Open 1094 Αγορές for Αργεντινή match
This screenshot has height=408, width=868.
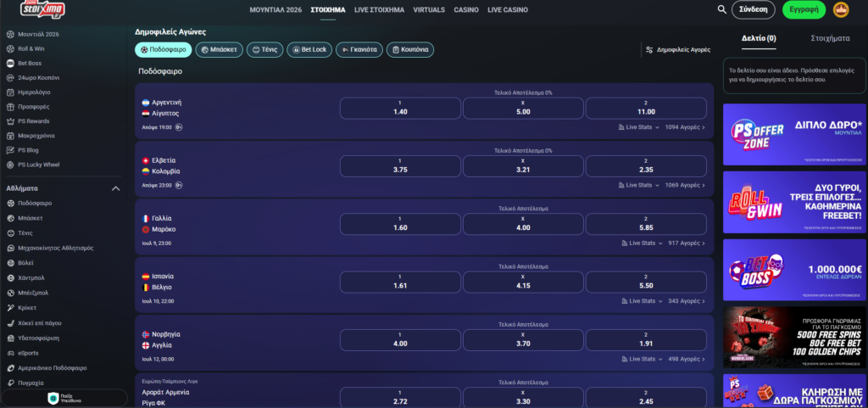(x=685, y=127)
